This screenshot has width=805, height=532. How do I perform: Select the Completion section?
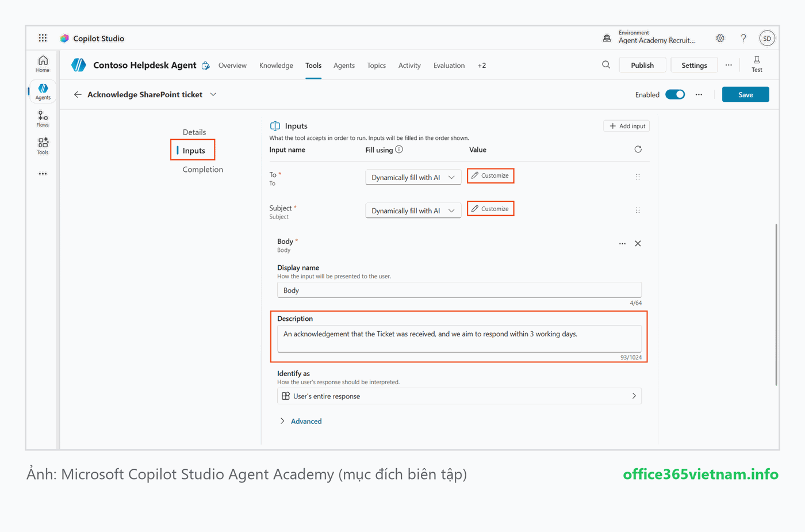point(203,169)
